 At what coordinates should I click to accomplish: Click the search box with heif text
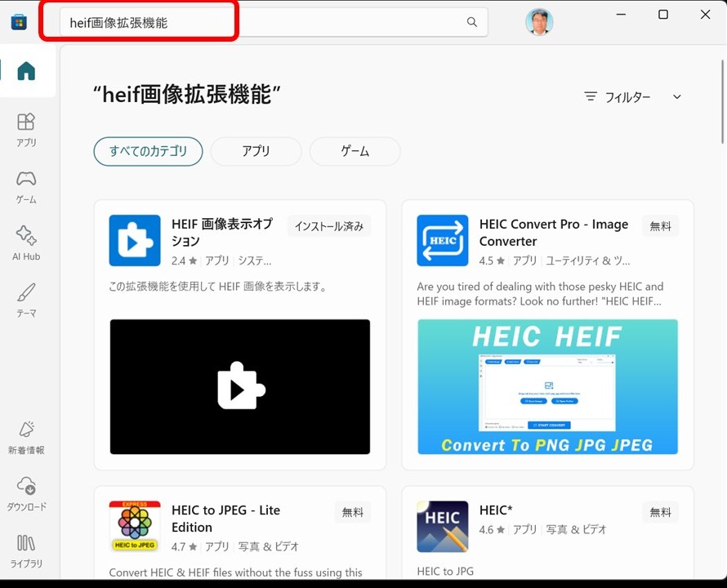pyautogui.click(x=261, y=22)
